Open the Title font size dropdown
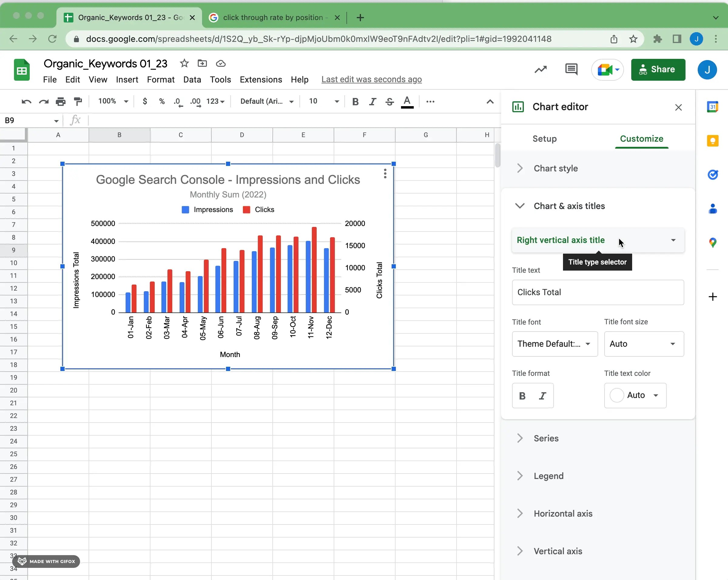This screenshot has width=728, height=580. [x=644, y=344]
